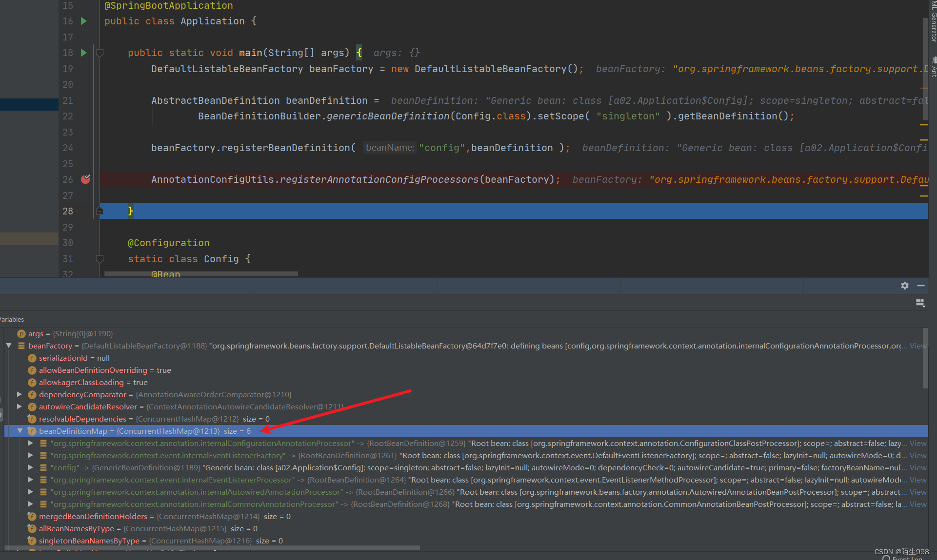Image resolution: width=937 pixels, height=560 pixels.
Task: Open the Ant side tool window
Action: (933, 67)
